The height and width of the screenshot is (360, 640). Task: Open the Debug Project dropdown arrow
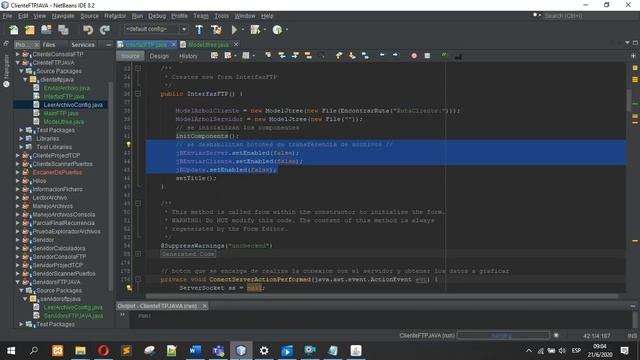click(x=264, y=29)
